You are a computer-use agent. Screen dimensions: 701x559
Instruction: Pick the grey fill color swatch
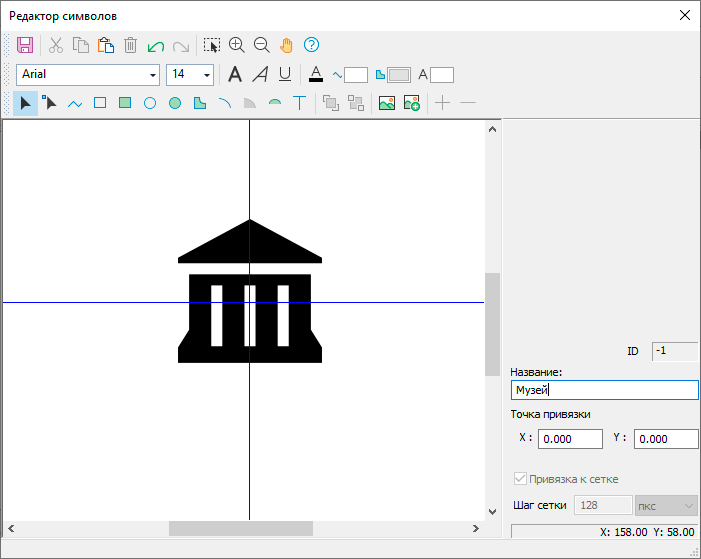pos(399,75)
